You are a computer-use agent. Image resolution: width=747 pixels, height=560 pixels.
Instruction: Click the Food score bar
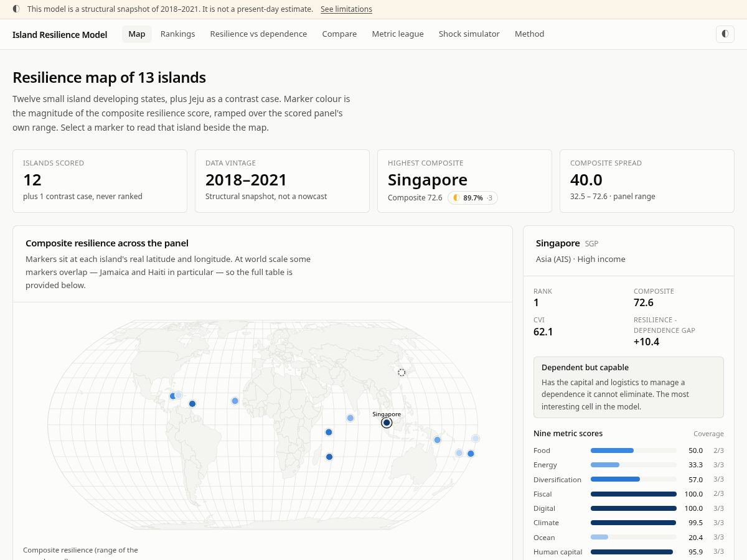click(x=633, y=450)
